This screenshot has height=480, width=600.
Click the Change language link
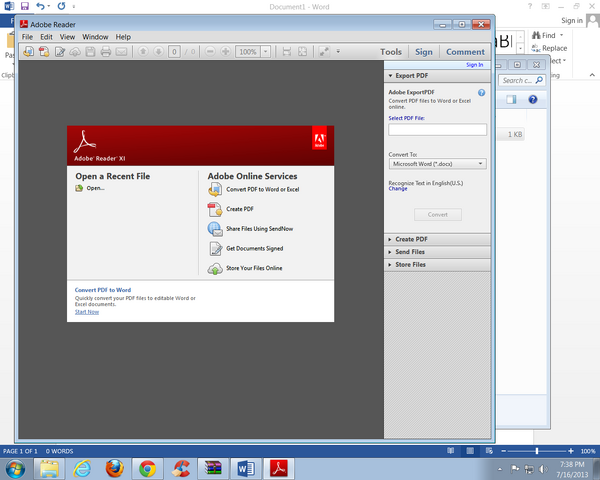pos(398,189)
